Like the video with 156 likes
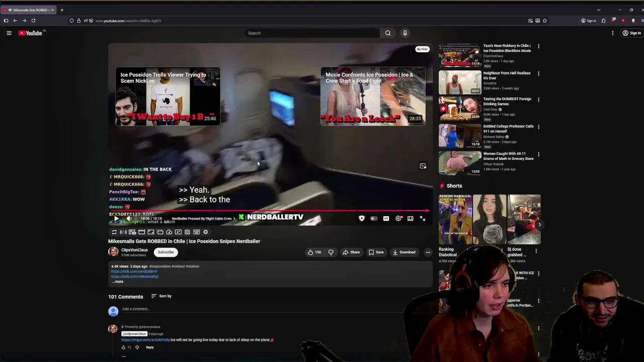Image resolution: width=644 pixels, height=362 pixels. (x=314, y=252)
